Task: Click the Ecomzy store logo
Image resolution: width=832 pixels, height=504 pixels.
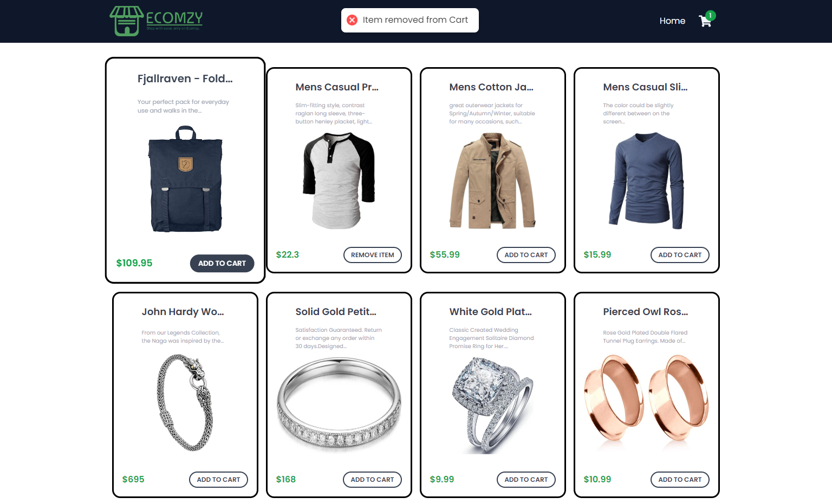Action: (156, 21)
